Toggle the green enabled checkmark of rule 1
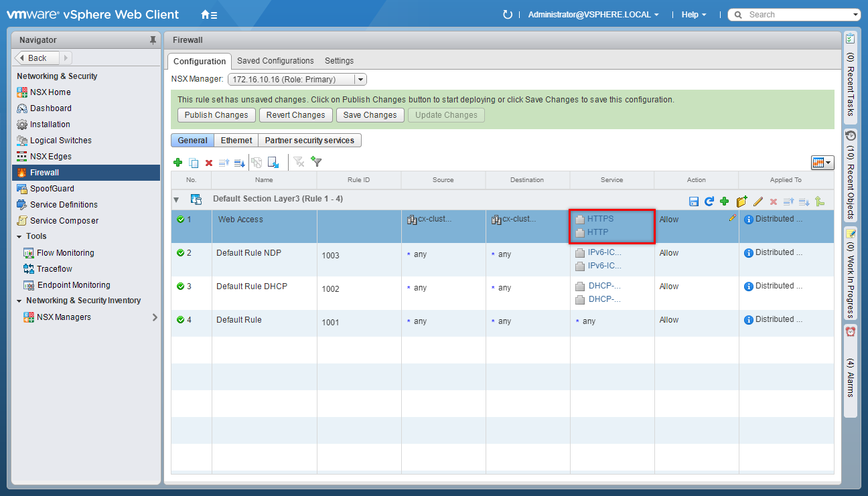This screenshot has height=496, width=868. 180,220
